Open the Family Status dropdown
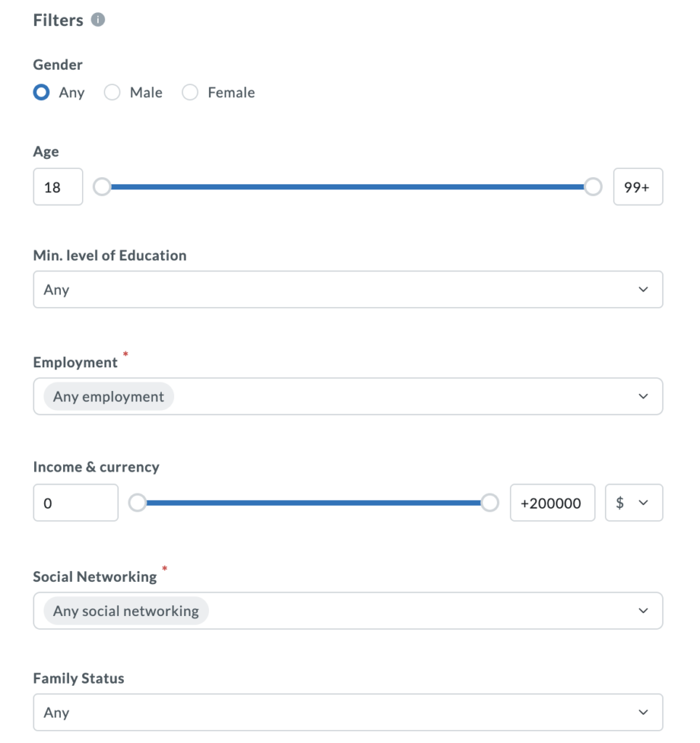The width and height of the screenshot is (700, 743). point(347,713)
